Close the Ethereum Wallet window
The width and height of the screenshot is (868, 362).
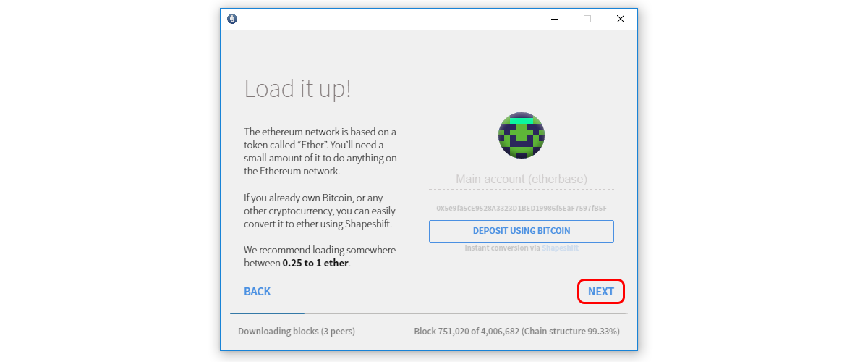[621, 20]
